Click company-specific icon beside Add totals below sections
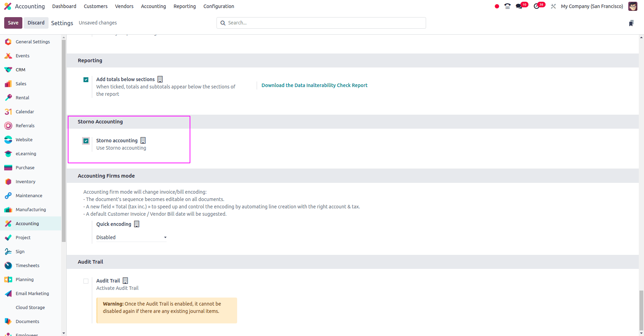Viewport: 644px width, 336px height. [x=160, y=79]
